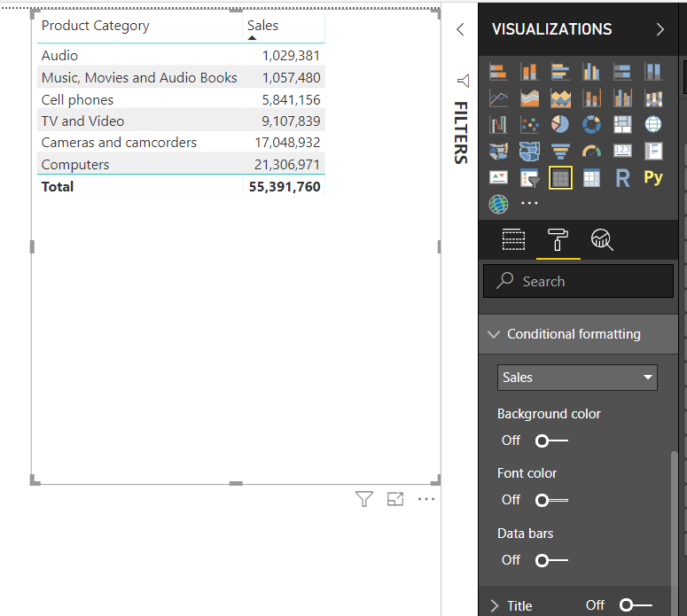Open the import custom visual ellipsis

tap(529, 203)
